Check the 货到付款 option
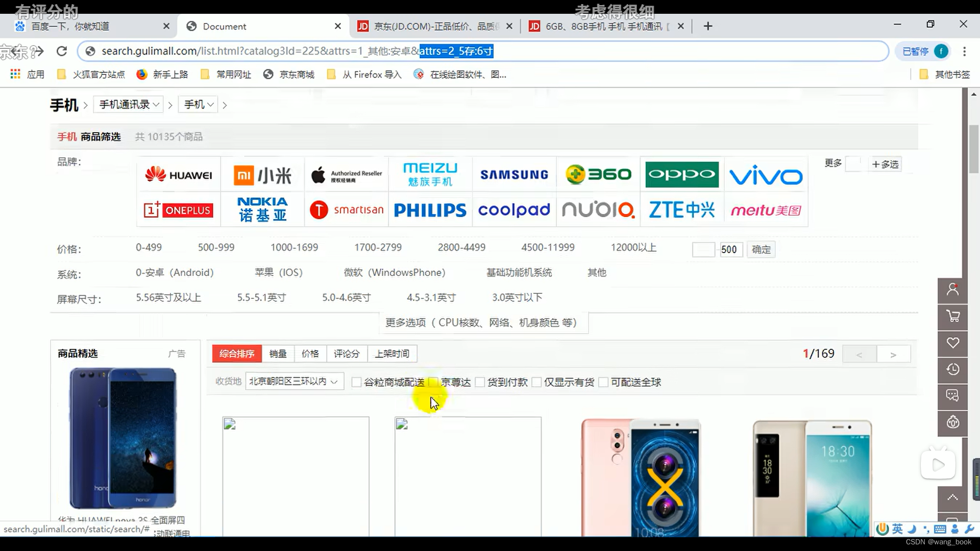The height and width of the screenshot is (551, 980). [480, 382]
